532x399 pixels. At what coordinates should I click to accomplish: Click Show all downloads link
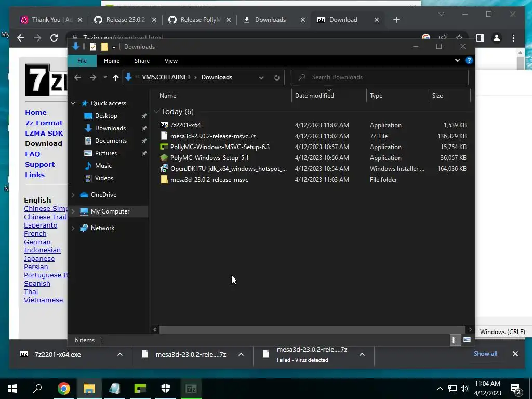[x=485, y=353]
